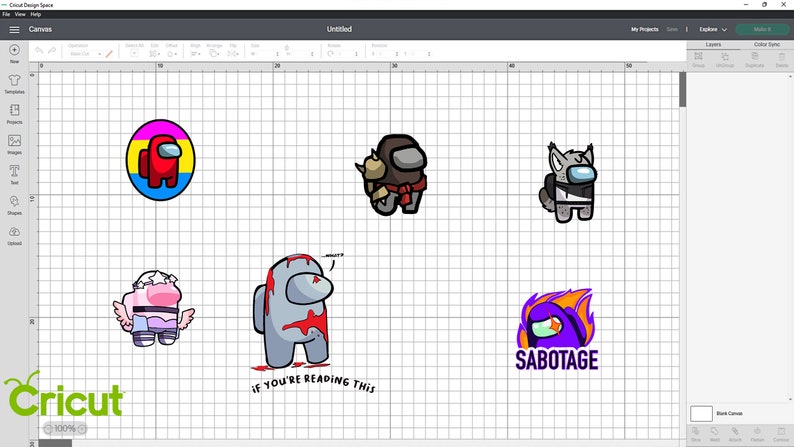Switch to the Layers tab
This screenshot has height=447, width=794.
coord(713,45)
